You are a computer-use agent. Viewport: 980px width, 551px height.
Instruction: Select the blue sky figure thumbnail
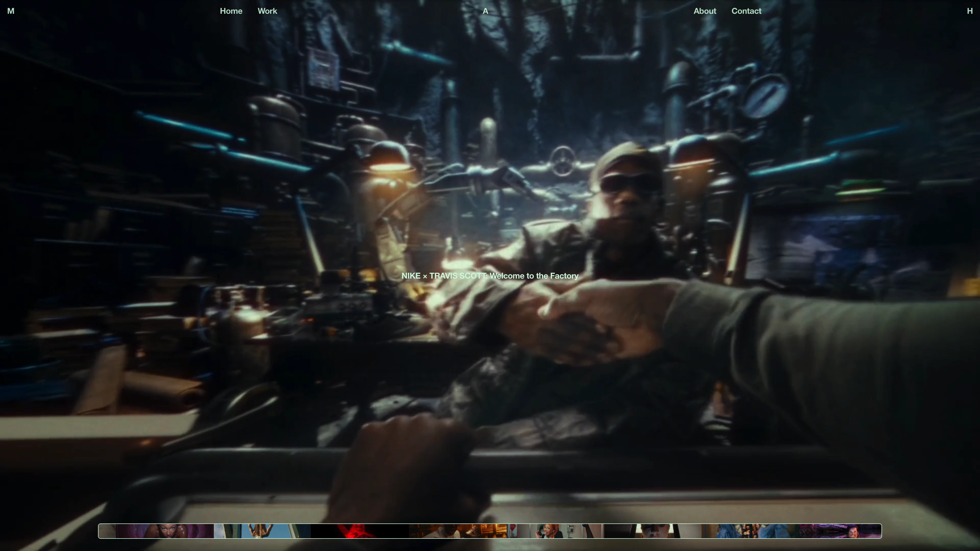pyautogui.click(x=262, y=531)
